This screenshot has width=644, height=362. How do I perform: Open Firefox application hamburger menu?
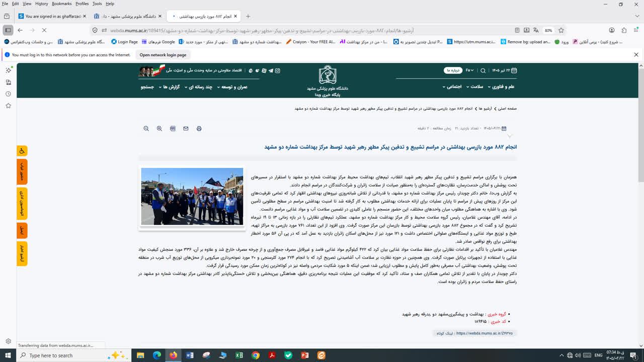[636, 30]
